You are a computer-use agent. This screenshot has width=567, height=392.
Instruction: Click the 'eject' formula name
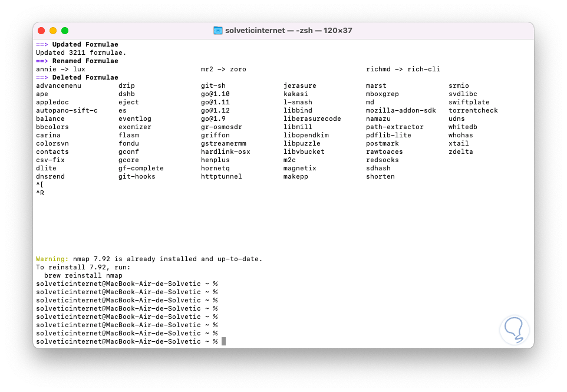[x=128, y=103]
